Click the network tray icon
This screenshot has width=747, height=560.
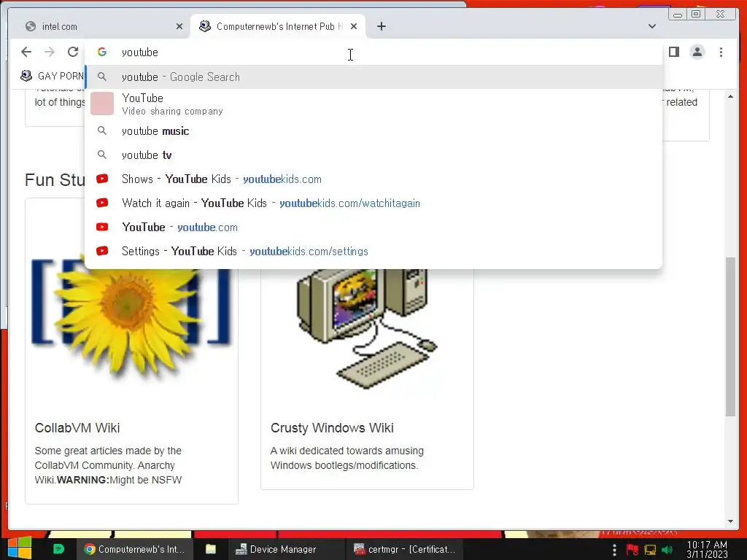pos(650,550)
